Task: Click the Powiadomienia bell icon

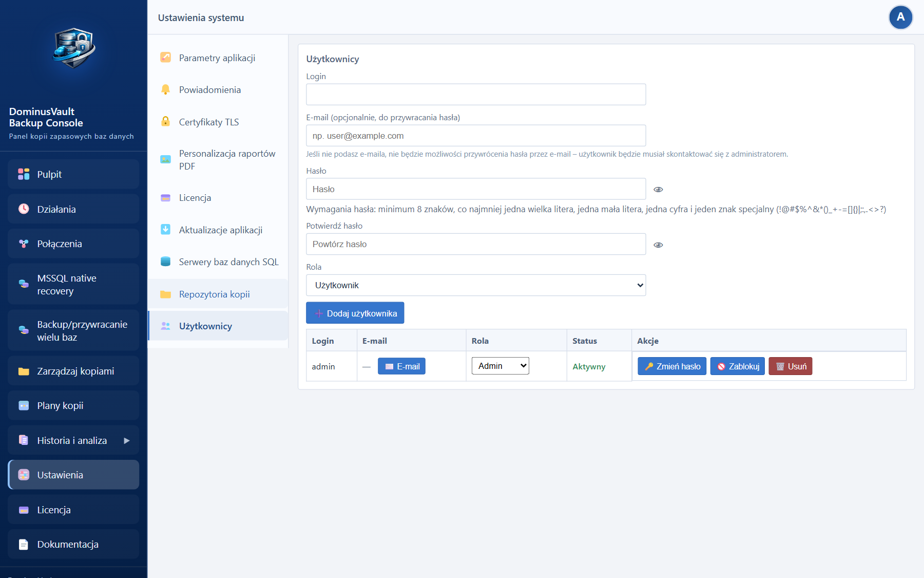Action: [165, 89]
